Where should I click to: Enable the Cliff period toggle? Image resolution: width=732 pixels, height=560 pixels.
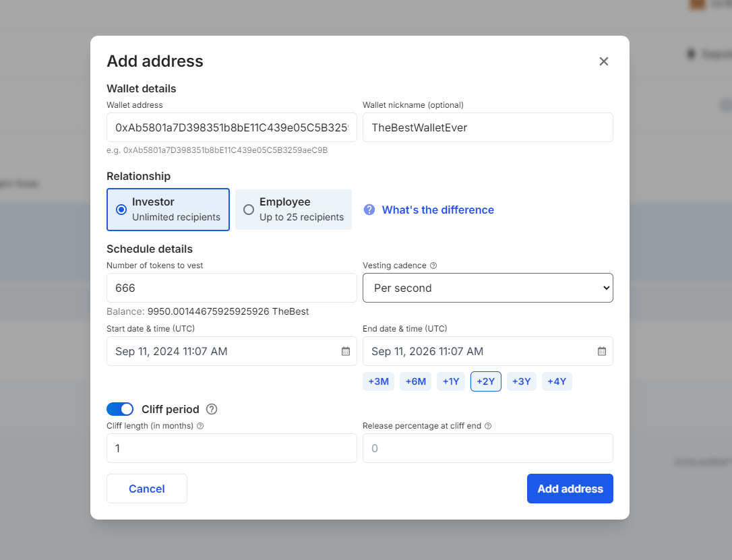click(x=120, y=409)
